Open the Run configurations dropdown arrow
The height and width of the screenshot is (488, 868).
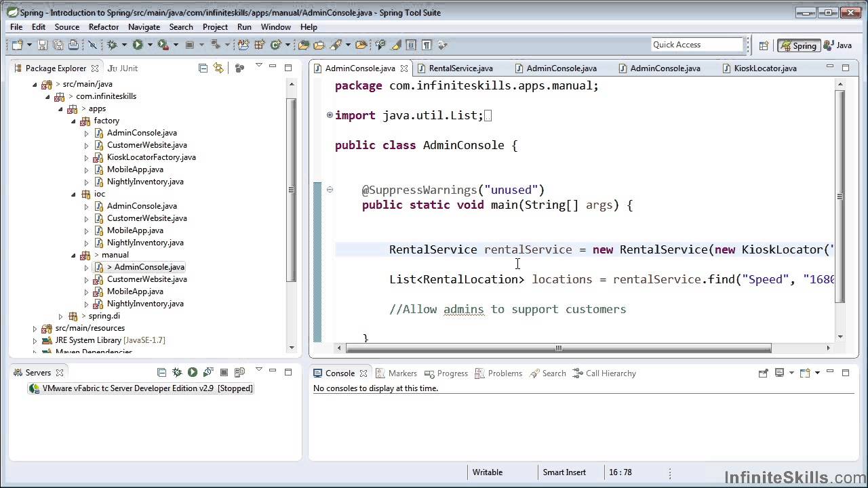[150, 45]
